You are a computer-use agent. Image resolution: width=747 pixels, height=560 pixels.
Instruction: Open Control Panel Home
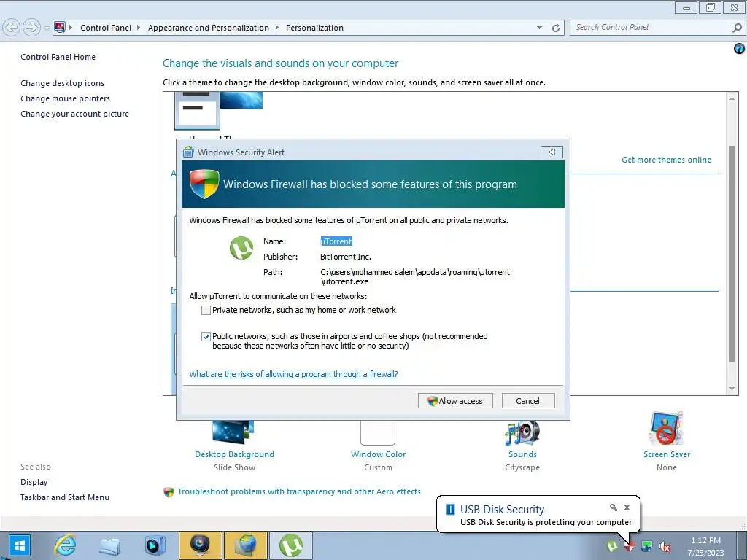[58, 57]
